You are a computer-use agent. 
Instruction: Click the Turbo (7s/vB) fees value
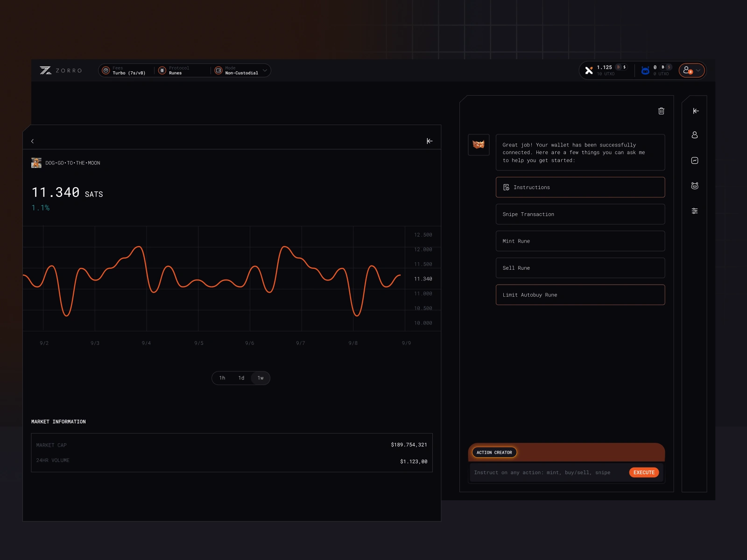point(129,73)
